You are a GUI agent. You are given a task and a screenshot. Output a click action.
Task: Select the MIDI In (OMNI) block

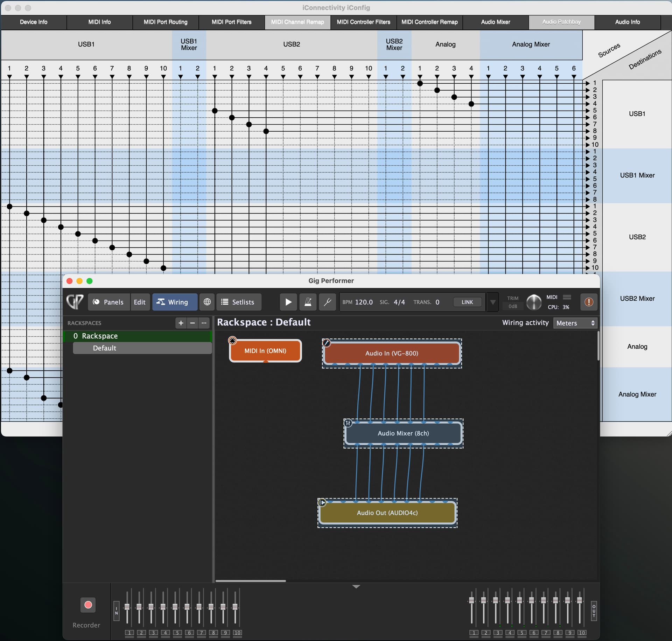pyautogui.click(x=265, y=351)
